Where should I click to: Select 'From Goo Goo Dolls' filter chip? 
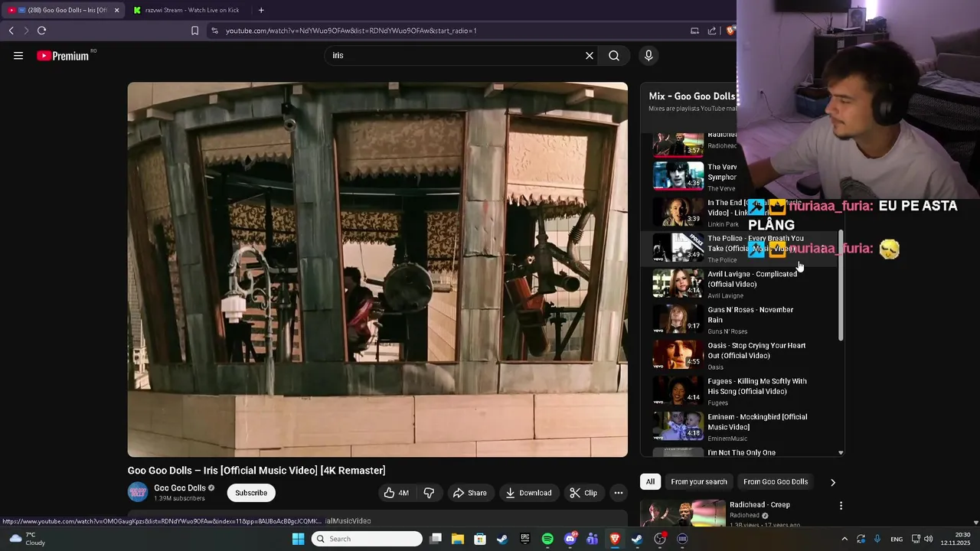[776, 481]
